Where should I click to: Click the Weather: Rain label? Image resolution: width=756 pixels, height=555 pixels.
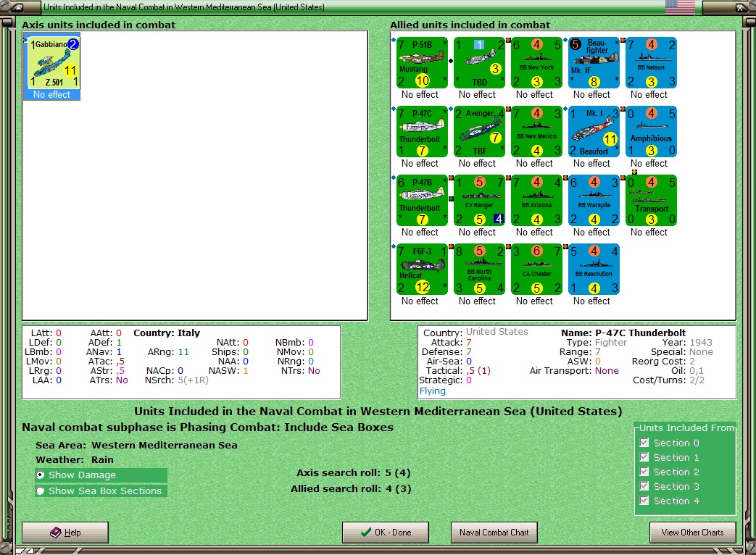[x=75, y=459]
